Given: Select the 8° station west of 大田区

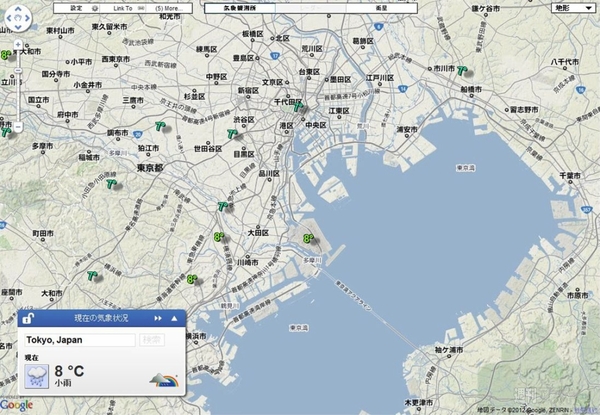Looking at the screenshot, I should click(x=218, y=237).
